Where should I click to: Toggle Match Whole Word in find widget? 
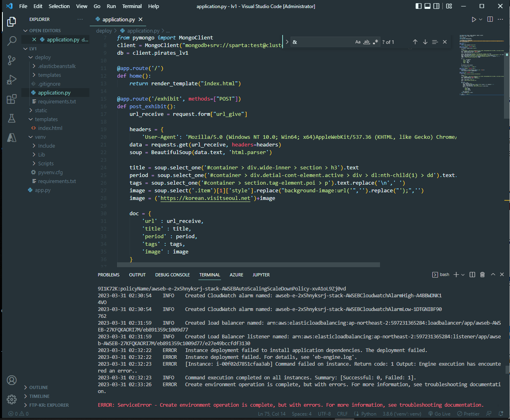coord(367,42)
